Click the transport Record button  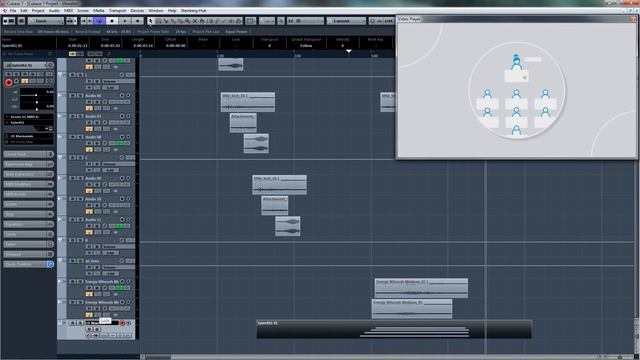tap(138, 21)
